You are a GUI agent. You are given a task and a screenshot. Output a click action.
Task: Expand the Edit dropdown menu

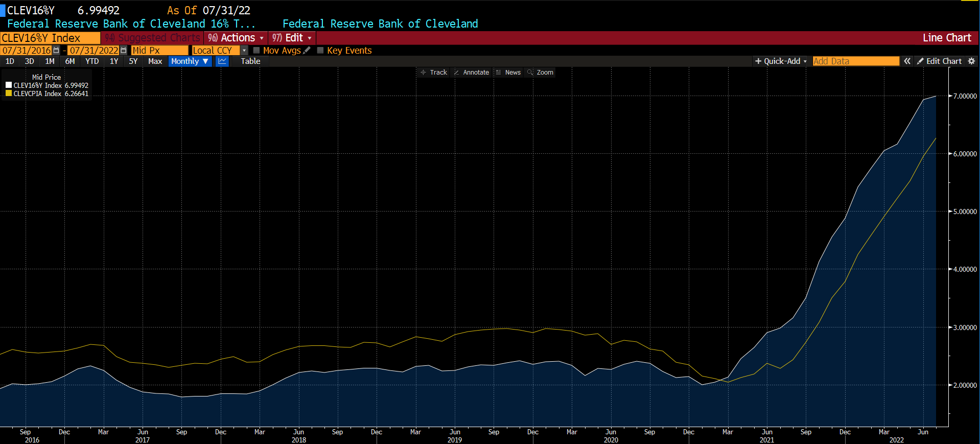pos(292,38)
